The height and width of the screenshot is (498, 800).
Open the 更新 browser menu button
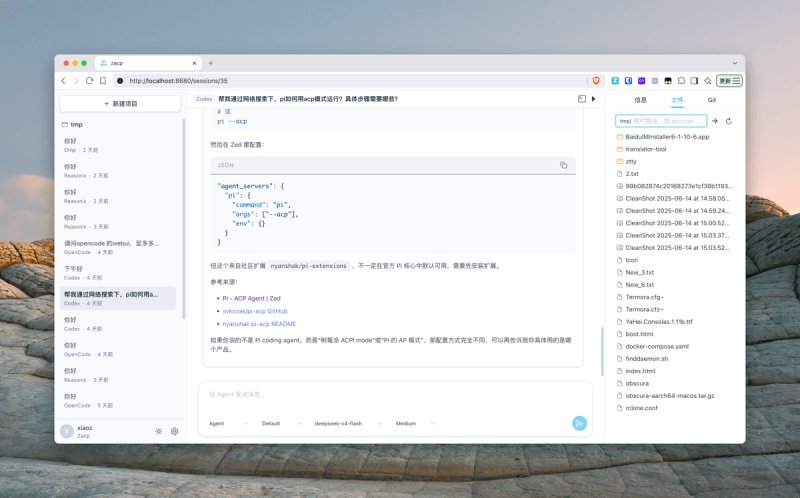tap(729, 81)
